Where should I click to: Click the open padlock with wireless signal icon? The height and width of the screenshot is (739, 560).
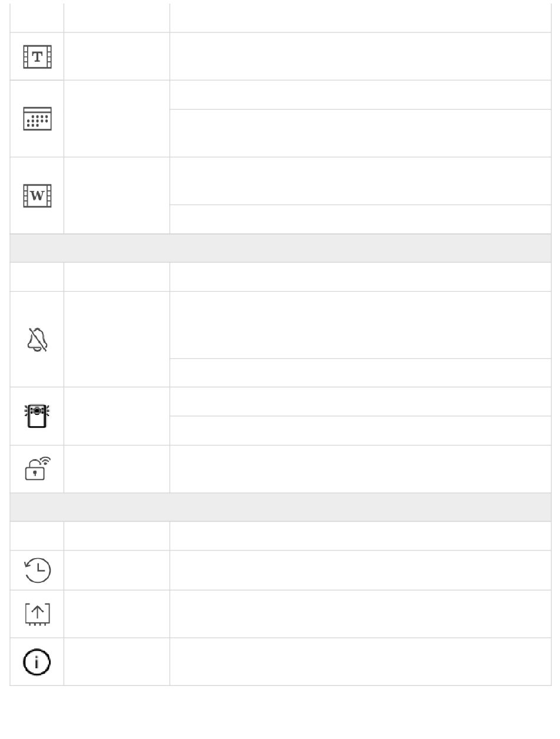(x=37, y=469)
